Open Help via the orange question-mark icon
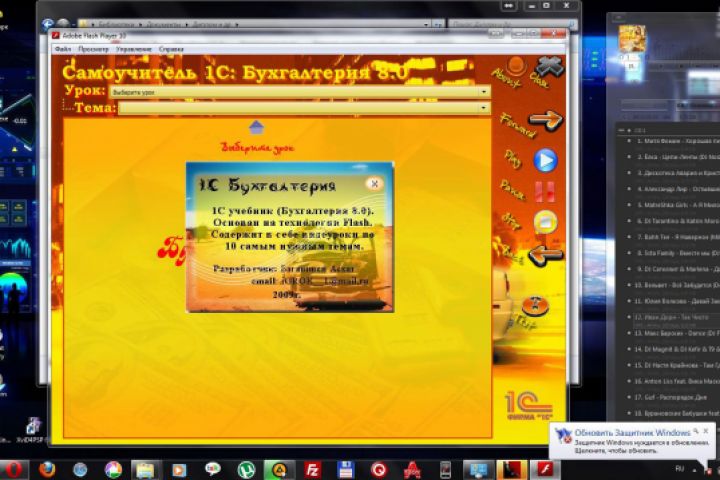The image size is (720, 480). (x=535, y=306)
